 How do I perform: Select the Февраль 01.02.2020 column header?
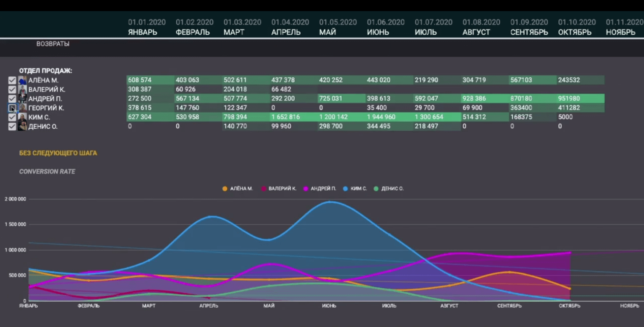[195, 27]
